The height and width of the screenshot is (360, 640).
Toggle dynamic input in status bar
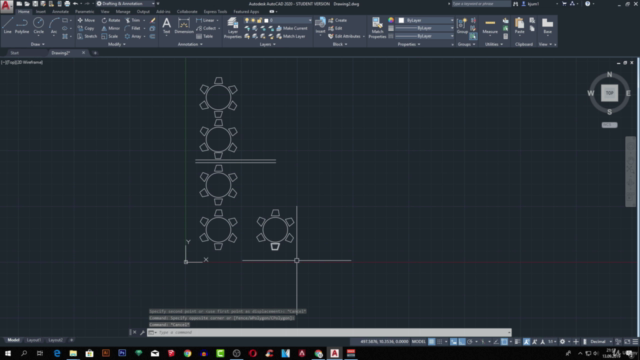point(453,342)
